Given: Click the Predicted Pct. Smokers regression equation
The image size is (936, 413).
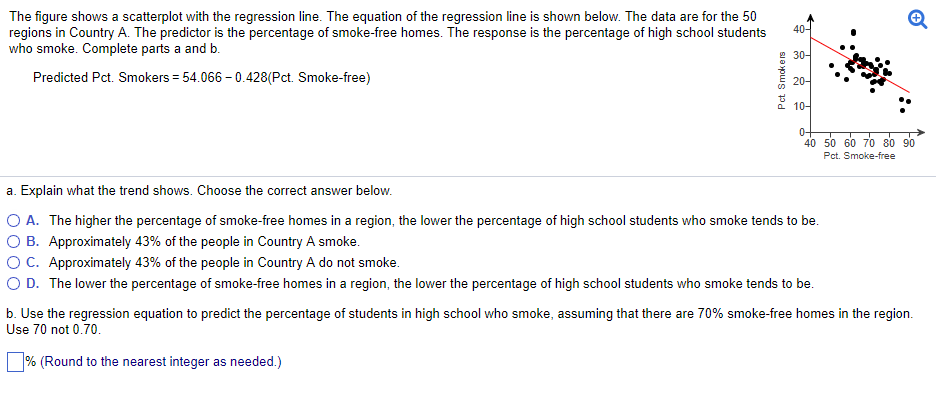Looking at the screenshot, I should pos(201,78).
